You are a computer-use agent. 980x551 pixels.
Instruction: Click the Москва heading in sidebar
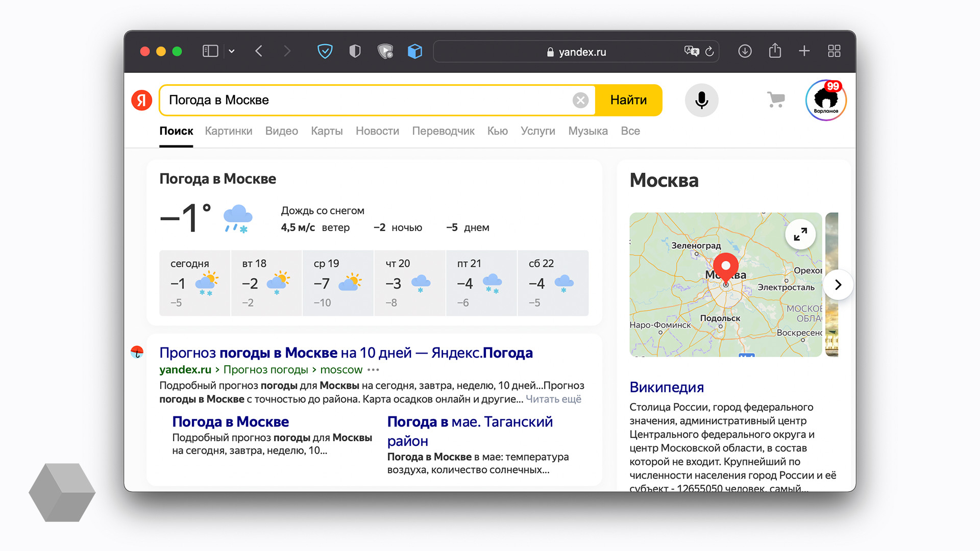(x=664, y=181)
